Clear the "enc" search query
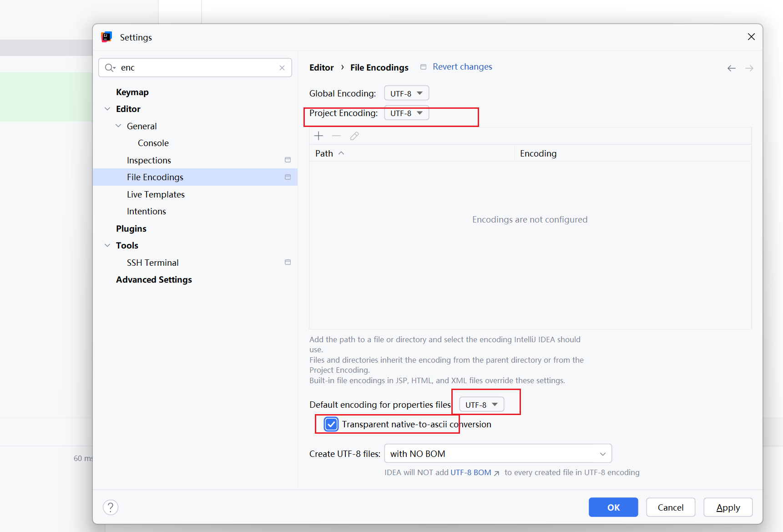 (x=282, y=67)
